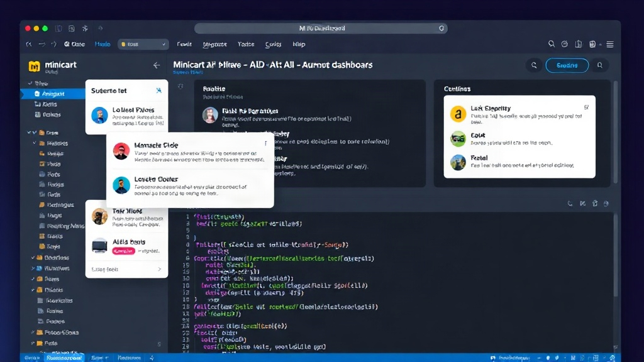Open the Mamacle Clole contact with red avatar

click(190, 151)
